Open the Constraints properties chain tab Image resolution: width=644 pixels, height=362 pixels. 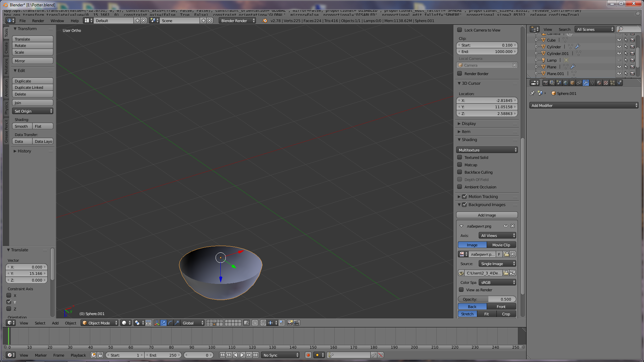click(x=579, y=83)
